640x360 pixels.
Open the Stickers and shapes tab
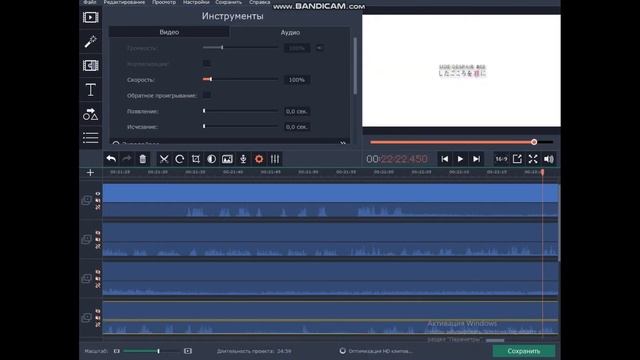click(x=91, y=114)
